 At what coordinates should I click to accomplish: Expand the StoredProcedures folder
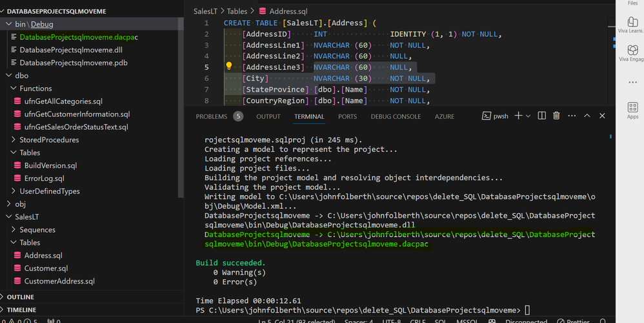pyautogui.click(x=49, y=140)
